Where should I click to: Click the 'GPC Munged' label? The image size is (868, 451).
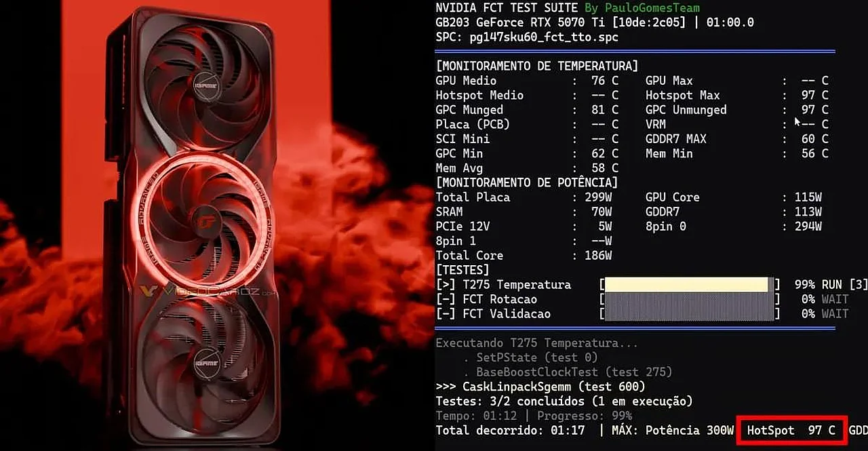469,110
